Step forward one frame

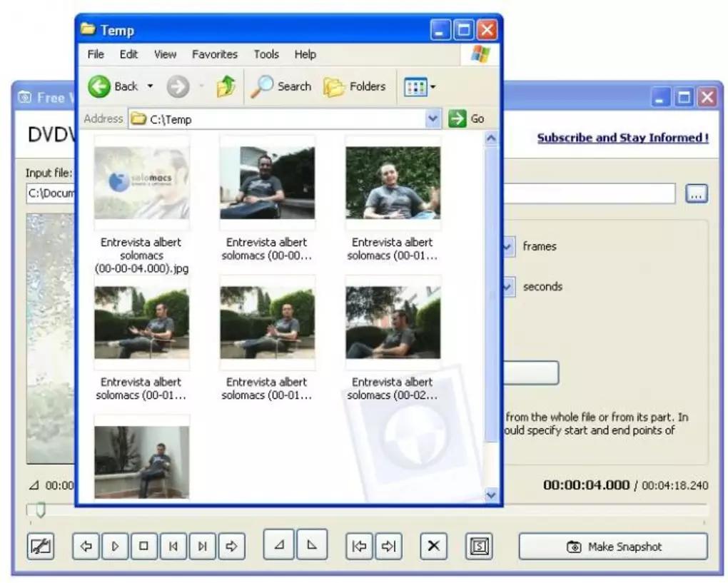[202, 546]
